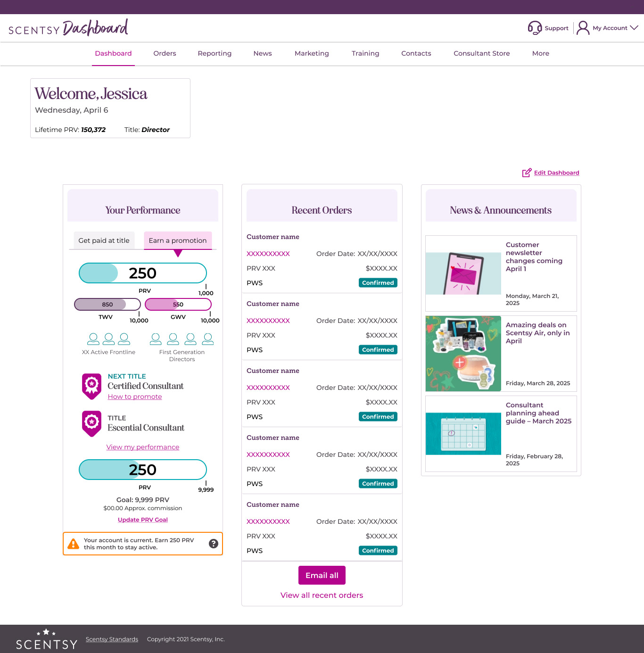This screenshot has height=653, width=644.
Task: Click 'Monday, March 21, 2025' date
Action: (x=532, y=299)
